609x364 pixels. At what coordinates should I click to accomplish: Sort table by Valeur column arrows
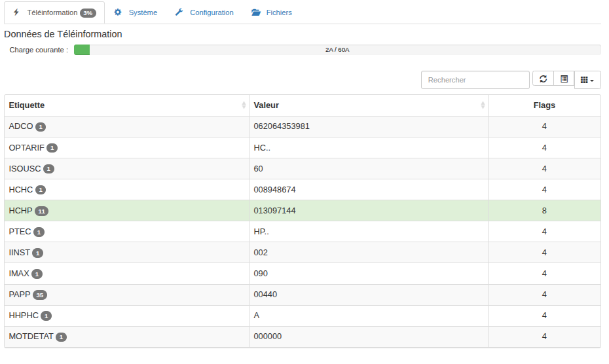pos(483,105)
